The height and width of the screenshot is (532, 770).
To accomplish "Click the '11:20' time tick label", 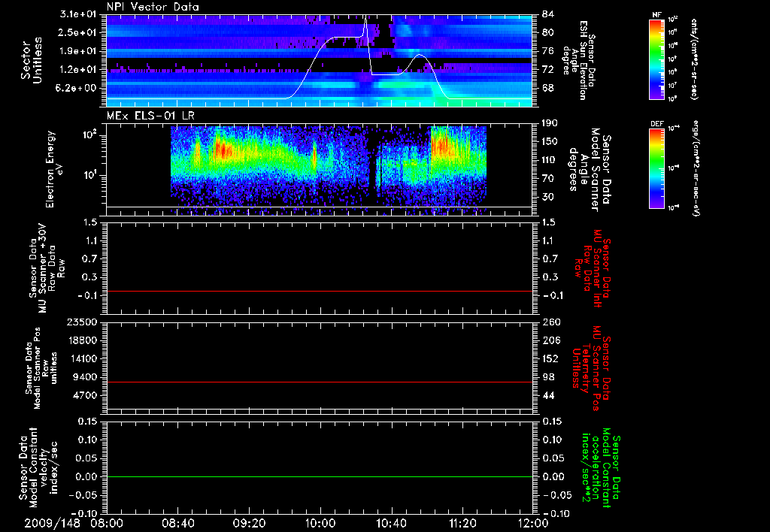I will click(462, 523).
